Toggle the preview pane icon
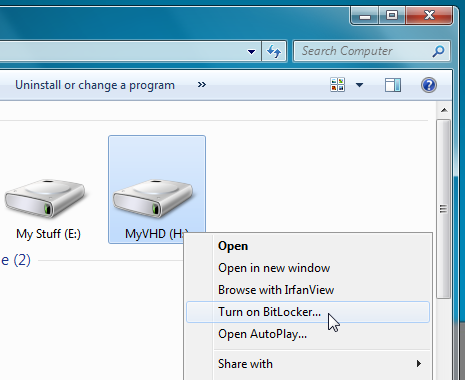 [x=393, y=85]
